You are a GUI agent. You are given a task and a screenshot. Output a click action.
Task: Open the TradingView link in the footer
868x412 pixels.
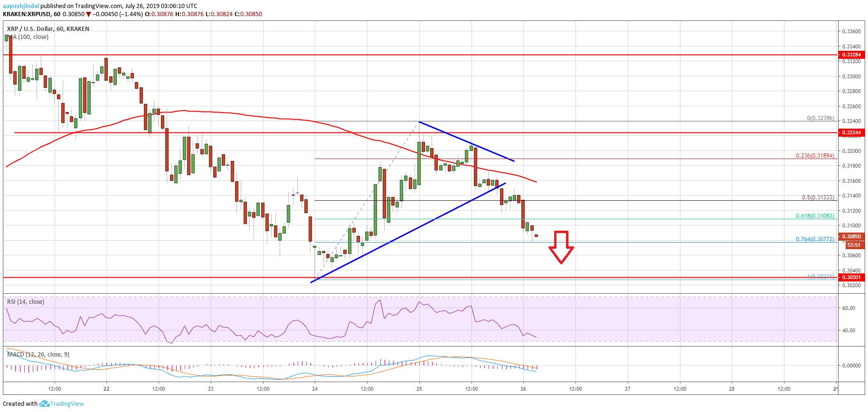tap(67, 404)
